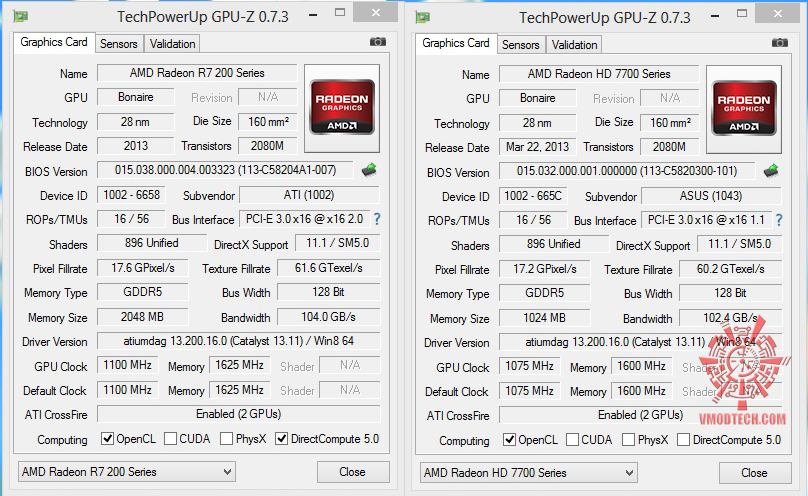
Task: Click Name field showing AMD Radeon R7 200 Series
Action: tap(197, 73)
